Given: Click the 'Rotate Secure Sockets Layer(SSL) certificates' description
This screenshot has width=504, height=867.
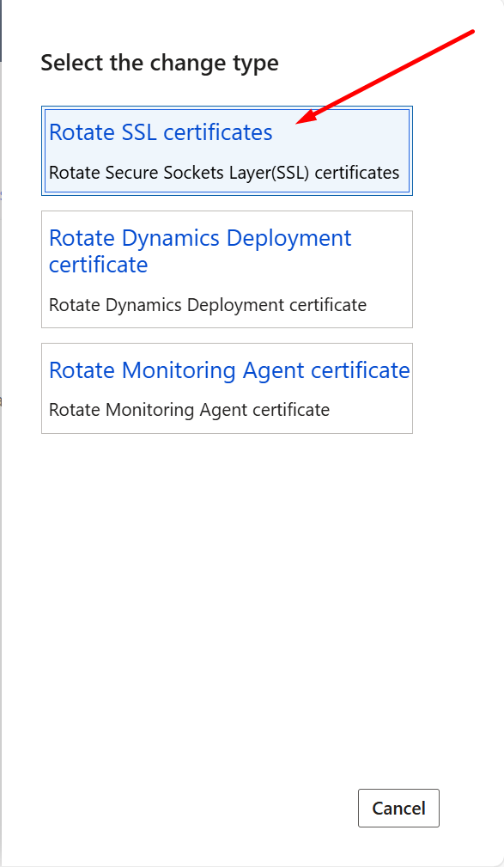Looking at the screenshot, I should [x=224, y=173].
